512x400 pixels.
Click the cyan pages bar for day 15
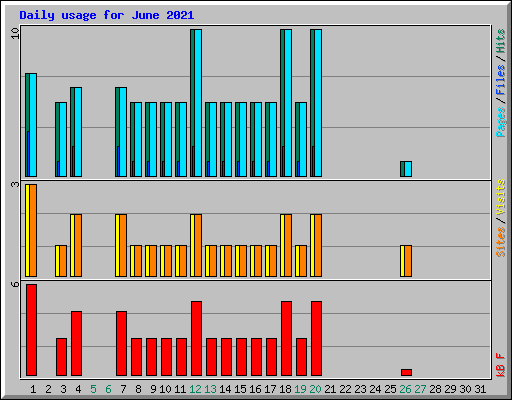(x=243, y=140)
